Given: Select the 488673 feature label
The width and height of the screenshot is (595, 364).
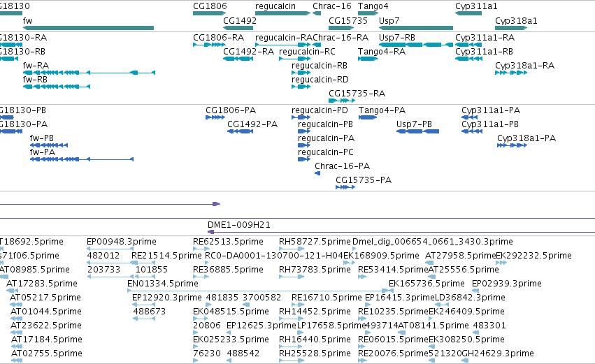Looking at the screenshot, I should (x=150, y=312).
